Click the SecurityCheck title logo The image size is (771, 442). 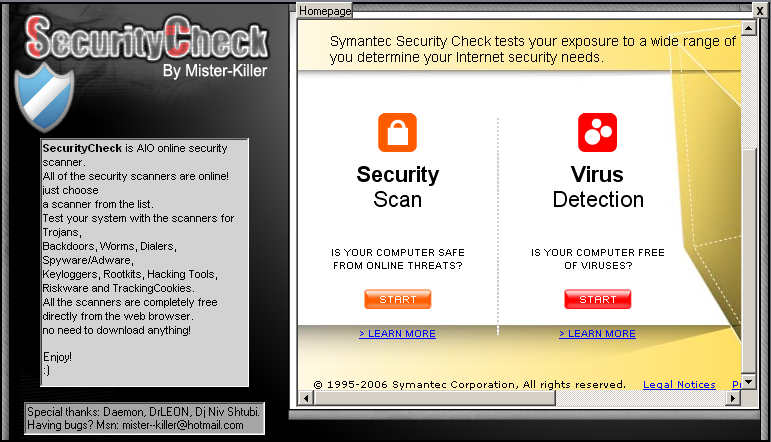click(147, 39)
